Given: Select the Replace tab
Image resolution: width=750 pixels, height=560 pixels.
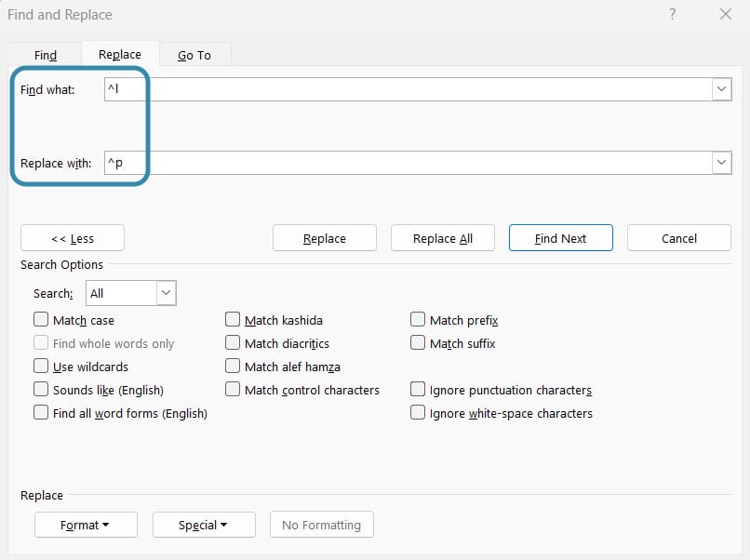Looking at the screenshot, I should coord(120,55).
